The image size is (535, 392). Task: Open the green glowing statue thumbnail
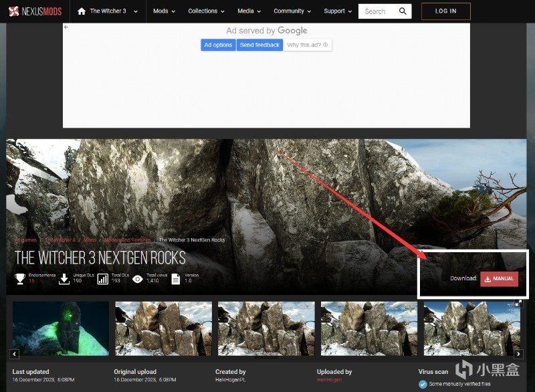61,328
